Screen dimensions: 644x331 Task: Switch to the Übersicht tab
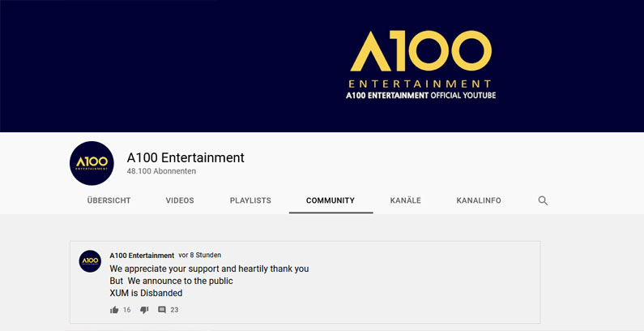tap(109, 200)
